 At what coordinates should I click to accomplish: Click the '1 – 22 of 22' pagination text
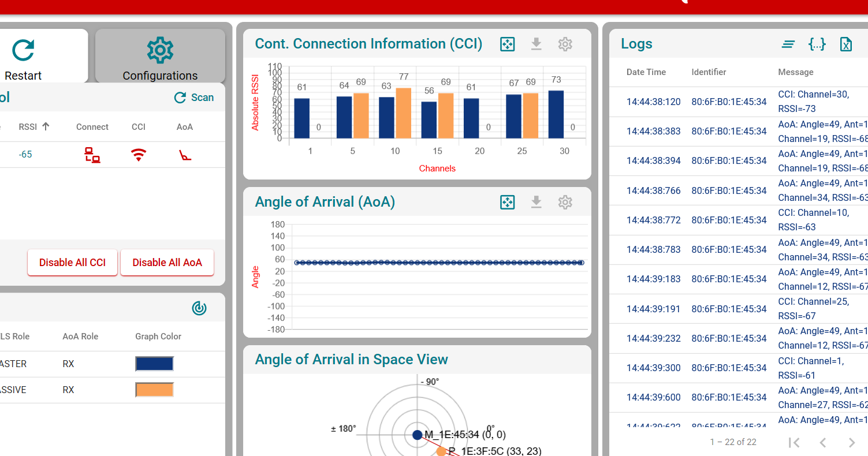[x=733, y=442]
